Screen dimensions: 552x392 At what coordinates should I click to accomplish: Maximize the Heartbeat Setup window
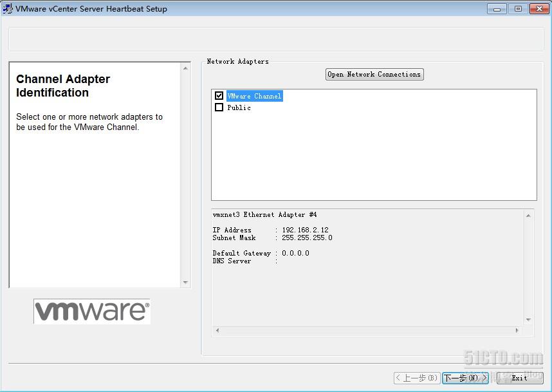click(518, 9)
